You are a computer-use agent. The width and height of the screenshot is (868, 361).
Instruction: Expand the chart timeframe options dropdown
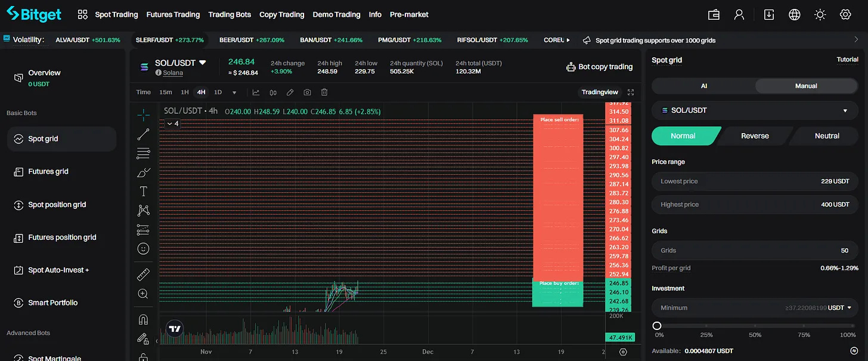[235, 92]
